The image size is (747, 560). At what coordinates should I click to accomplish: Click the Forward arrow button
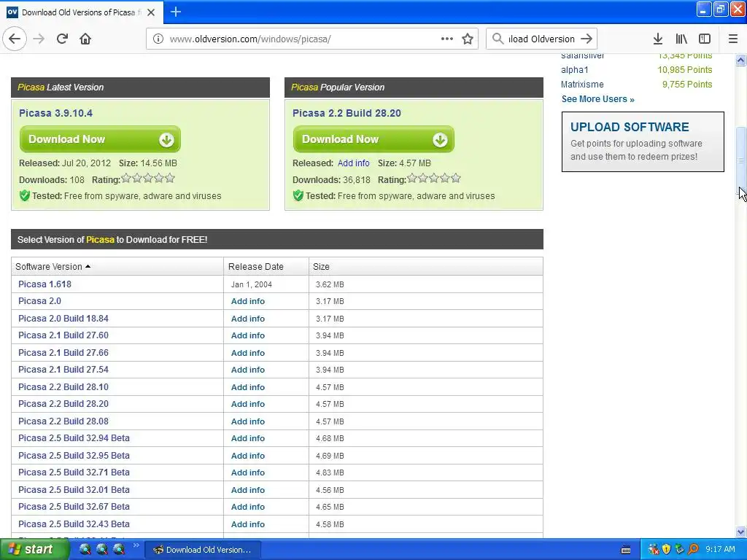tap(39, 39)
